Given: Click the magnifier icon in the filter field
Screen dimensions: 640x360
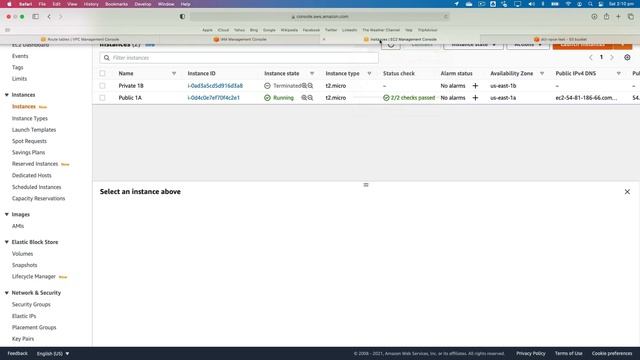Looking at the screenshot, I should 107,58.
